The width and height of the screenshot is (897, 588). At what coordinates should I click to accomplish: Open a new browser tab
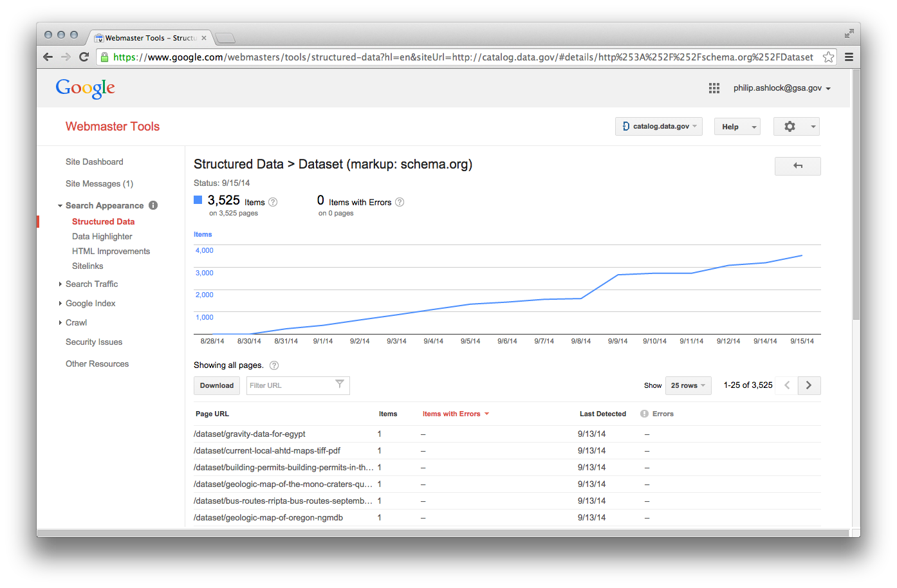[x=225, y=38]
